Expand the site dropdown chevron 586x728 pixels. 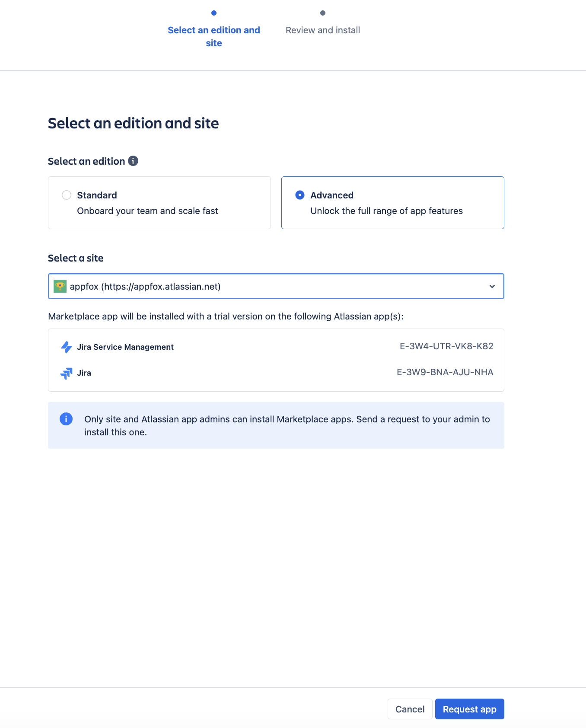click(492, 286)
